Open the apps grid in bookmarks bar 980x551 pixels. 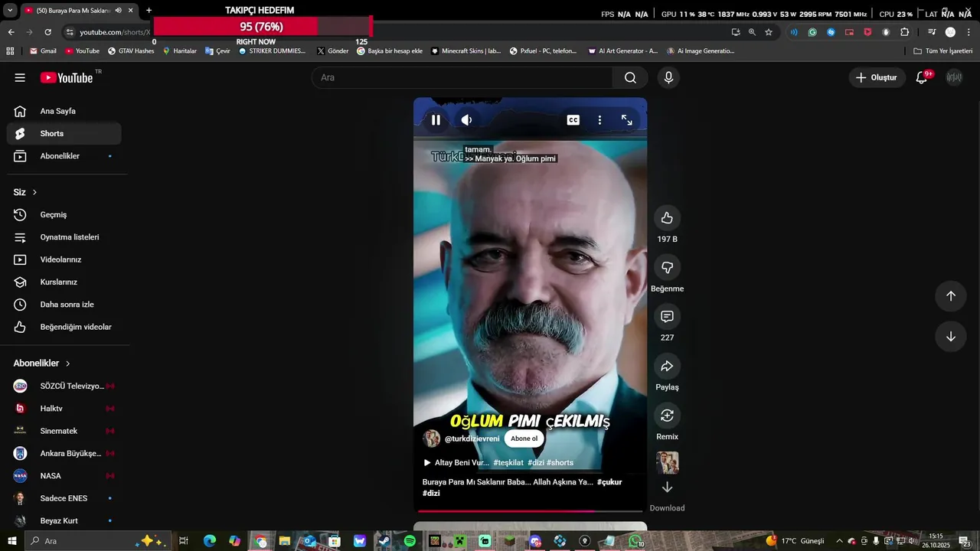10,51
